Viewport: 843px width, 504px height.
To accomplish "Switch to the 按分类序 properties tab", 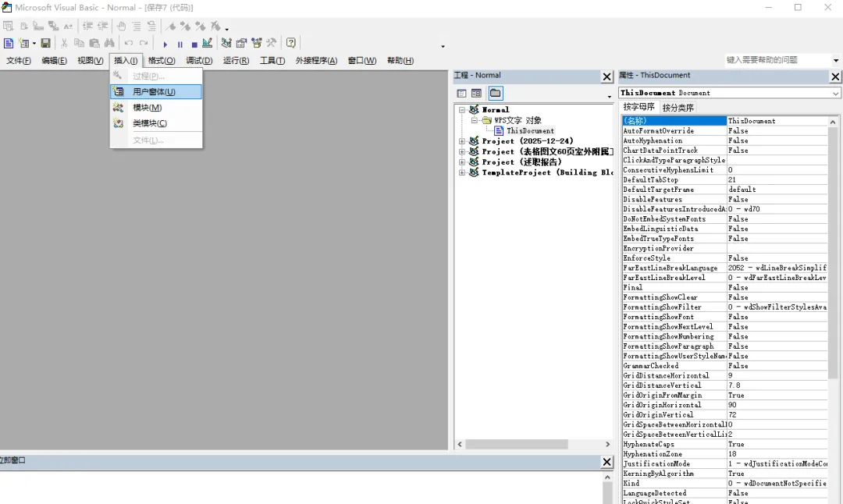I will pos(678,108).
